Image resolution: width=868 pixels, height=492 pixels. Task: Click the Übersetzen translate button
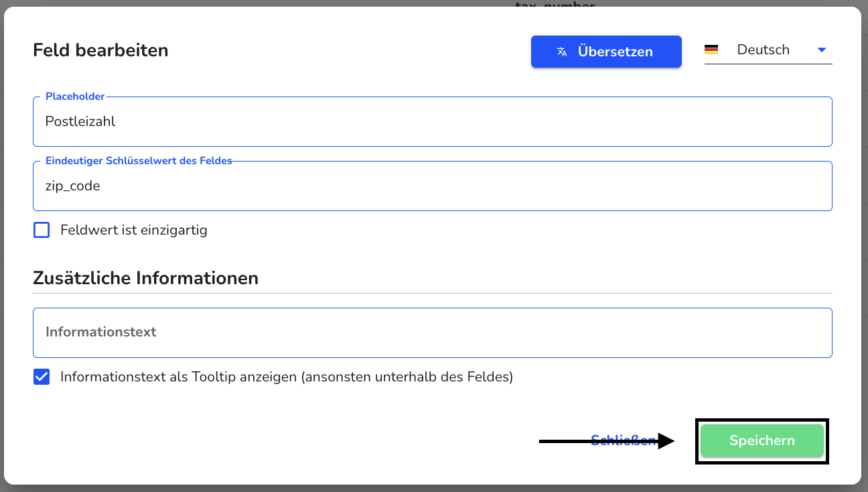(x=606, y=52)
